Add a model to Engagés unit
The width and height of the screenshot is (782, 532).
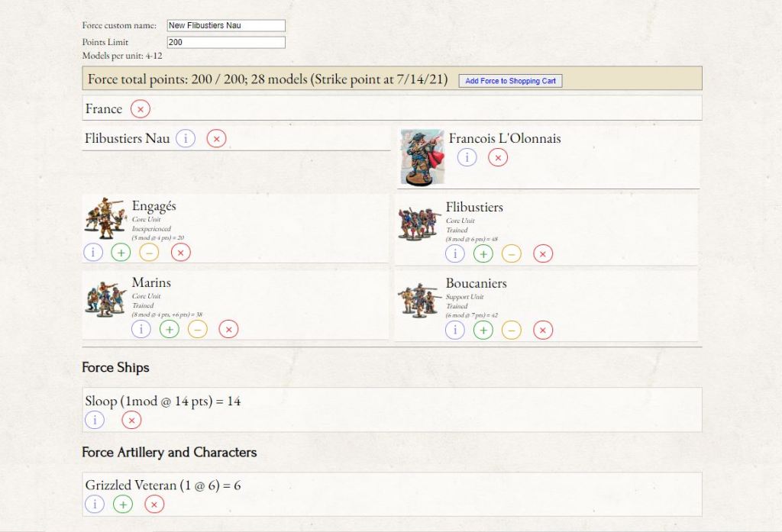point(121,252)
